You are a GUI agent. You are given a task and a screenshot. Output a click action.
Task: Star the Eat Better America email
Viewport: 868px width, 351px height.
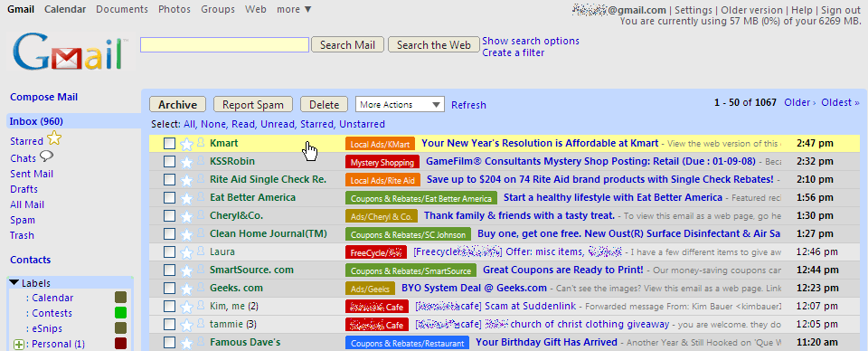(x=187, y=198)
